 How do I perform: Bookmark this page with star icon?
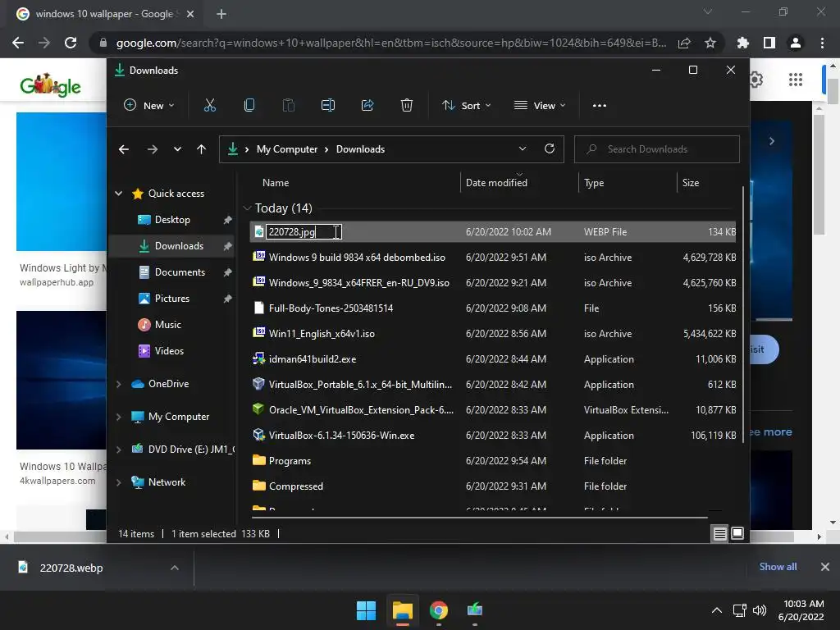710,43
